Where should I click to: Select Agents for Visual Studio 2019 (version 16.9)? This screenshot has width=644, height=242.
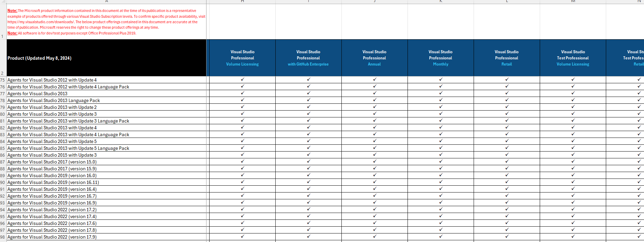(x=106, y=203)
